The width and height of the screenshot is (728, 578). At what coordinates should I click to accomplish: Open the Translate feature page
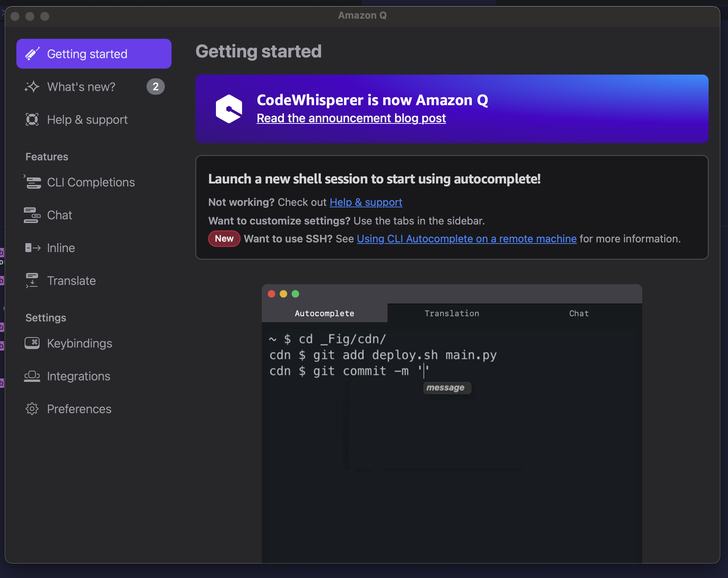(x=94, y=280)
